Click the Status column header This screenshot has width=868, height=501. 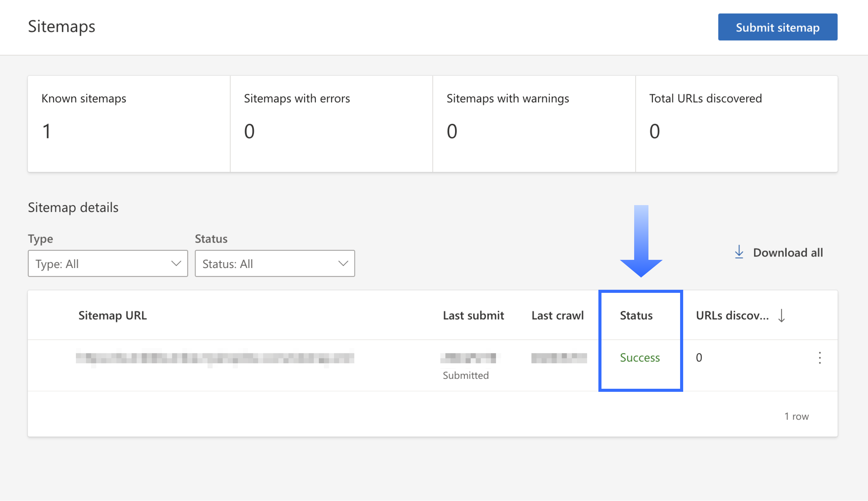[636, 316]
